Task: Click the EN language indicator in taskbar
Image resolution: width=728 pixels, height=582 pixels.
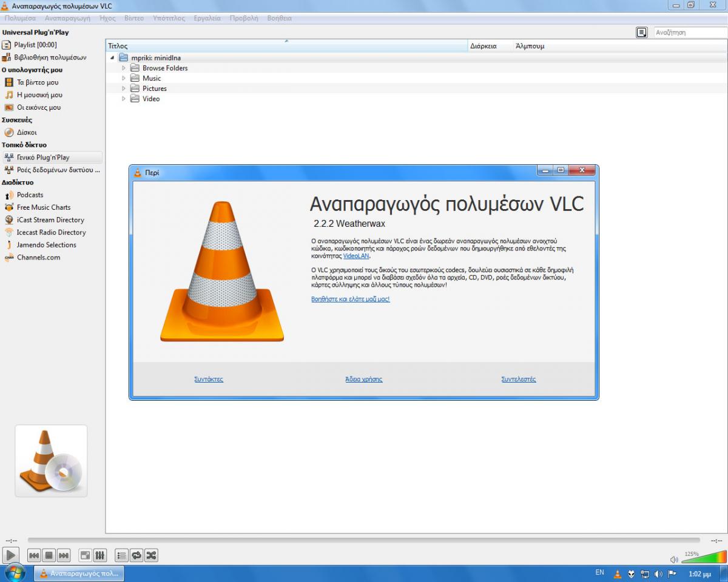Action: [x=600, y=572]
